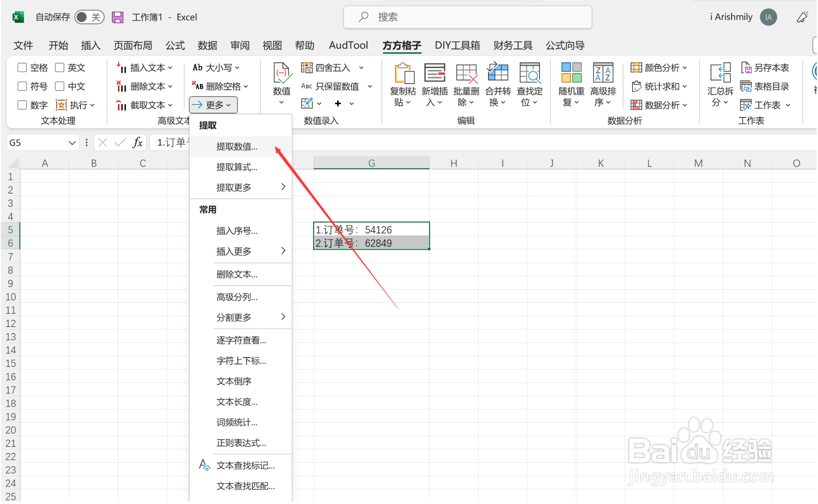Select column H header
Viewport: 818px width, 504px height.
coord(453,163)
